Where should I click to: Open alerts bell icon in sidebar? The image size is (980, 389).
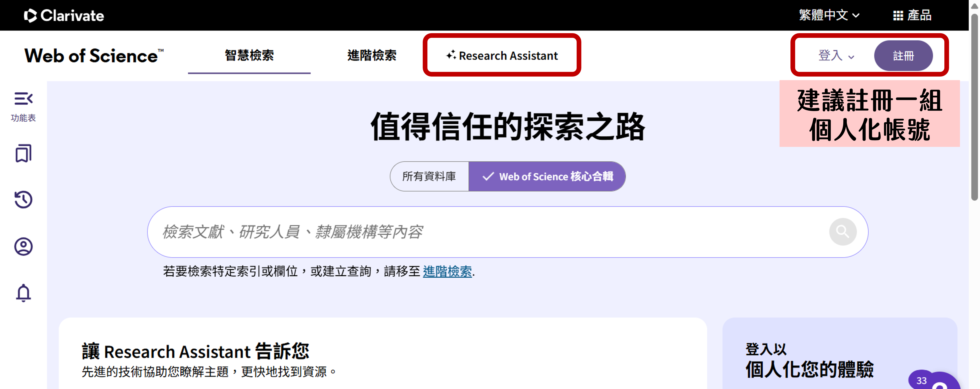[x=23, y=293]
